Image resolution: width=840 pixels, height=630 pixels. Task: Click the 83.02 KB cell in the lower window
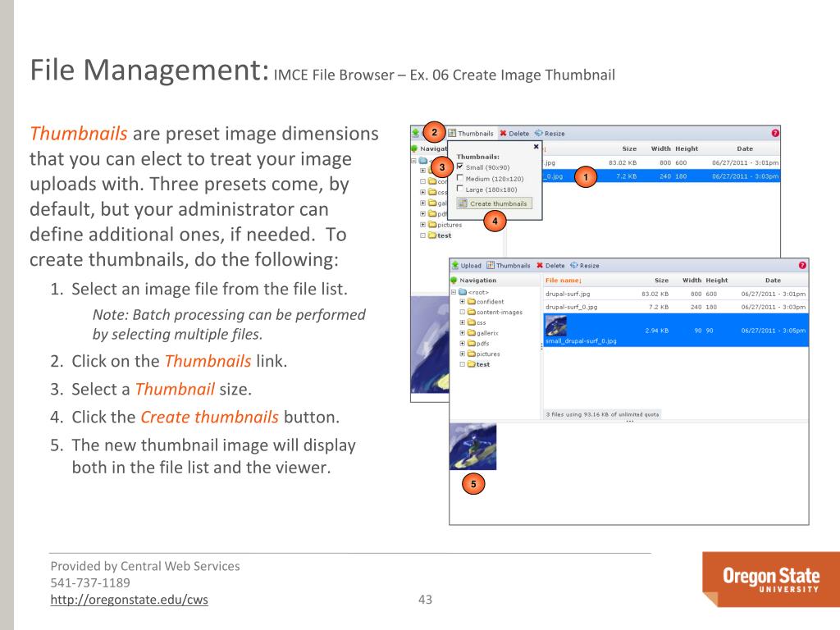[x=655, y=294]
